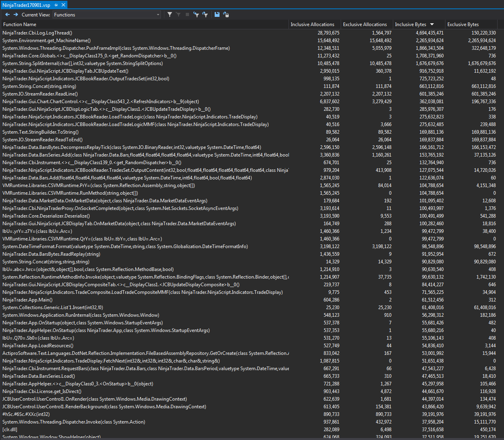This screenshot has width=504, height=440.
Task: Select UserControl1.RenderBackground row
Action: pos(249,407)
